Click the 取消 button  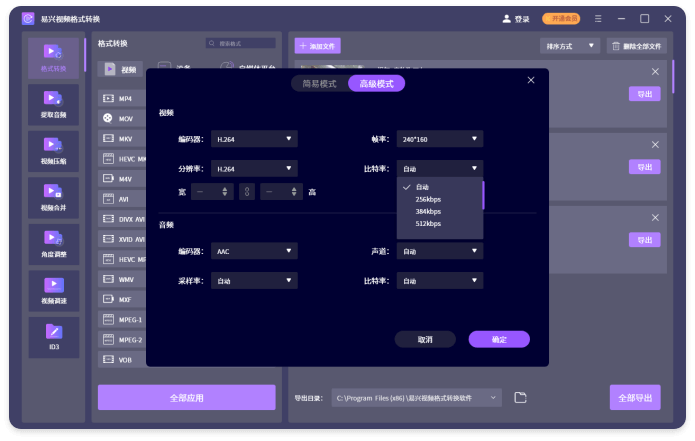point(425,339)
